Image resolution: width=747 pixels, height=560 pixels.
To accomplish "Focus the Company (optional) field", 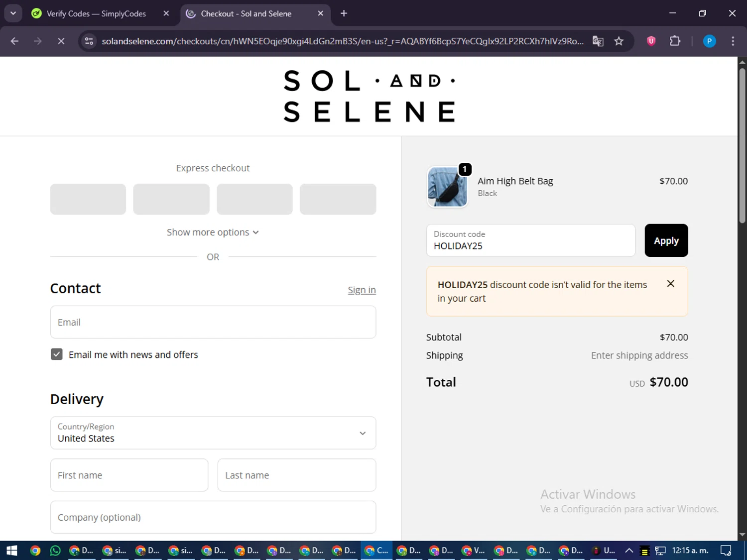I will (x=213, y=517).
